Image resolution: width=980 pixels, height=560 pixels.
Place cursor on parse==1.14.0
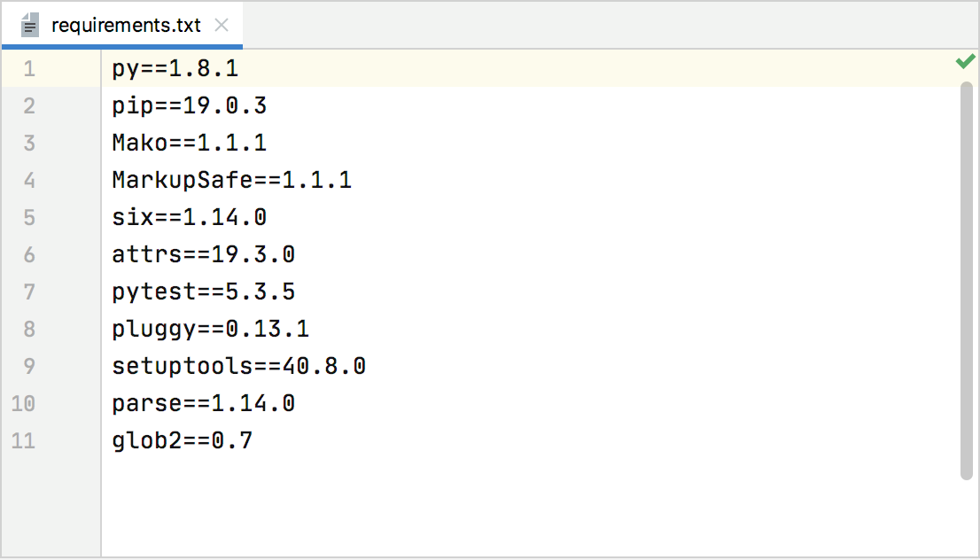[x=204, y=403]
